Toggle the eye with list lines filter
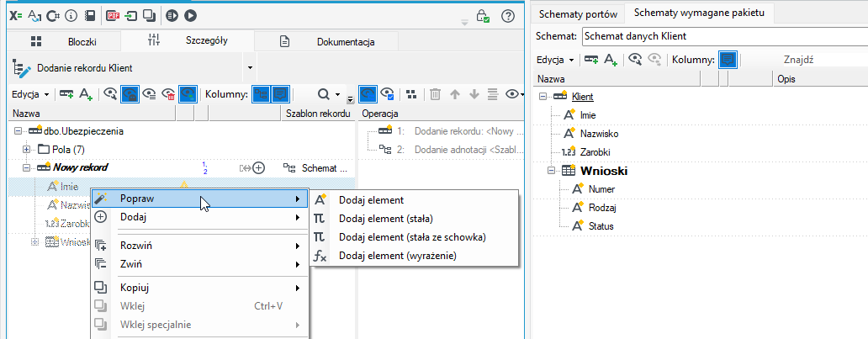Image resolution: width=868 pixels, height=339 pixels. (149, 94)
